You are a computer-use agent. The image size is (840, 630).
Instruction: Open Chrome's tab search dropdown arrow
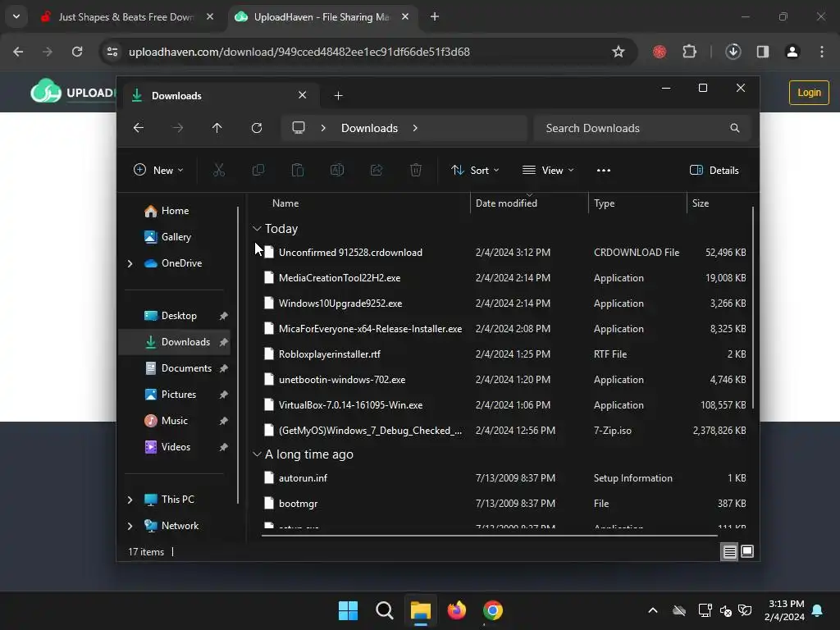(x=16, y=16)
